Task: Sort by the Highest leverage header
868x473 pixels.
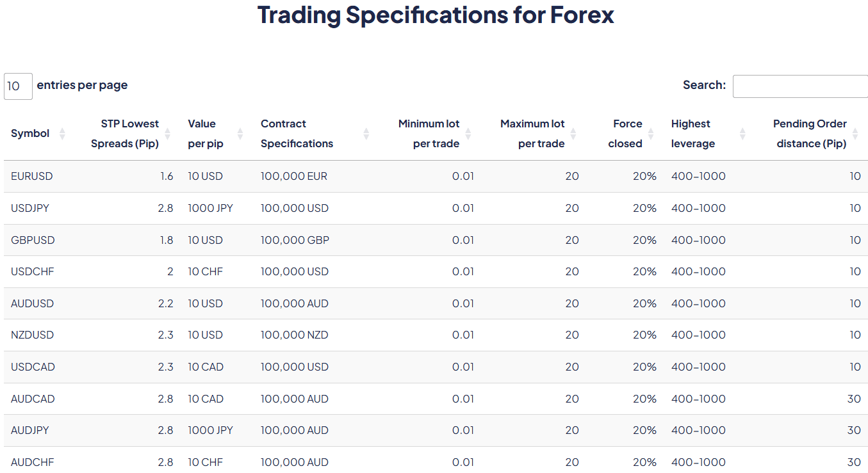Action: coord(692,133)
